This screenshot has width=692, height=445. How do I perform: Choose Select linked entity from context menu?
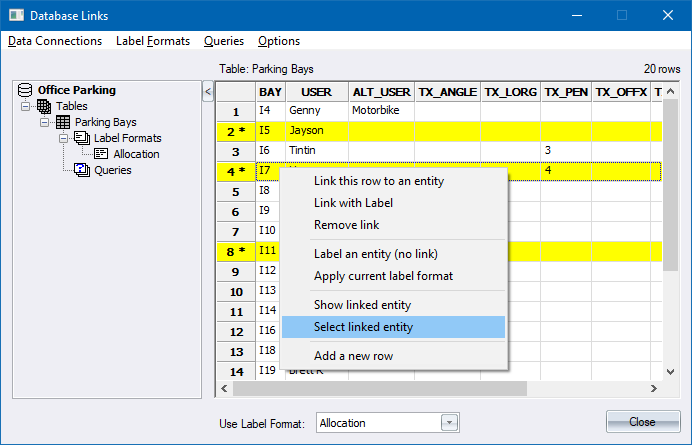(x=363, y=327)
